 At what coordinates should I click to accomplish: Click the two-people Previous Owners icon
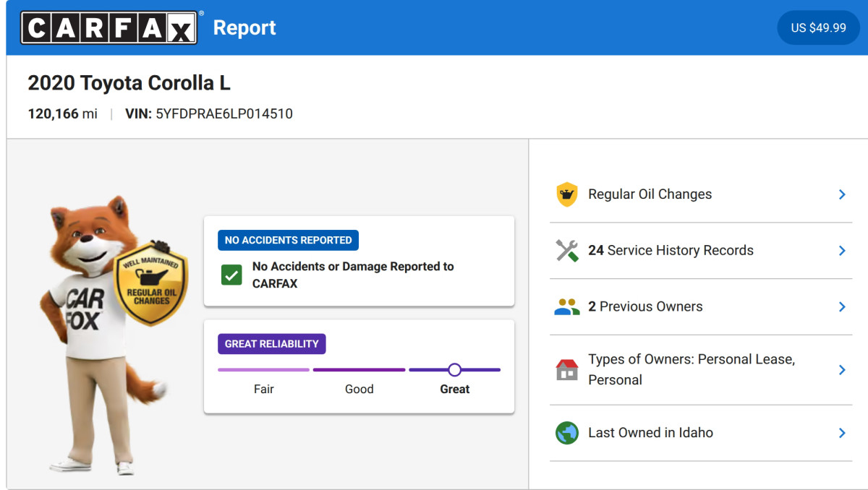coord(567,307)
